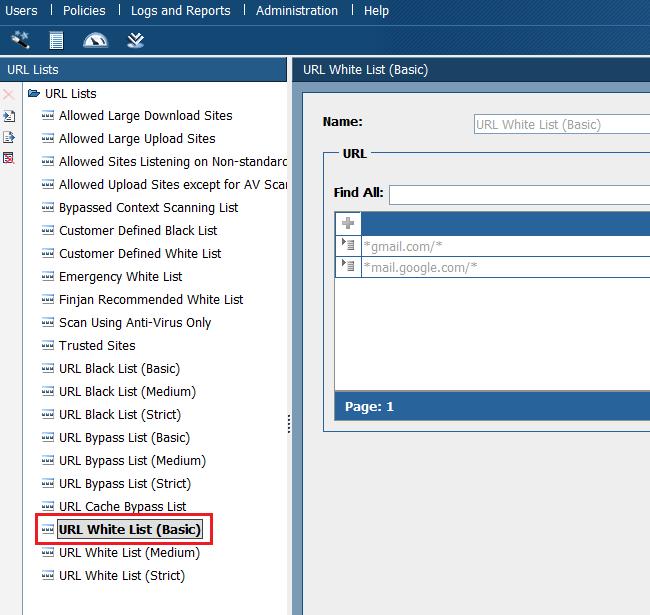Select URL White List (Strict)
This screenshot has width=650, height=615.
121,575
